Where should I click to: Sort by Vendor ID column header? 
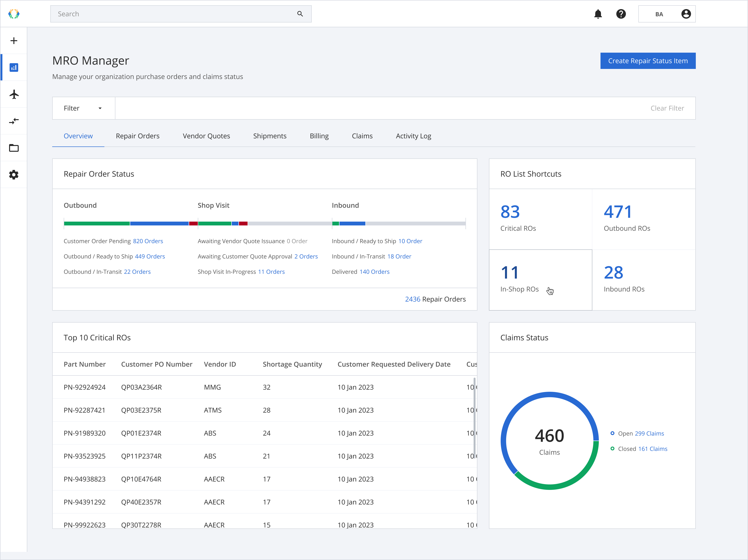pos(220,364)
